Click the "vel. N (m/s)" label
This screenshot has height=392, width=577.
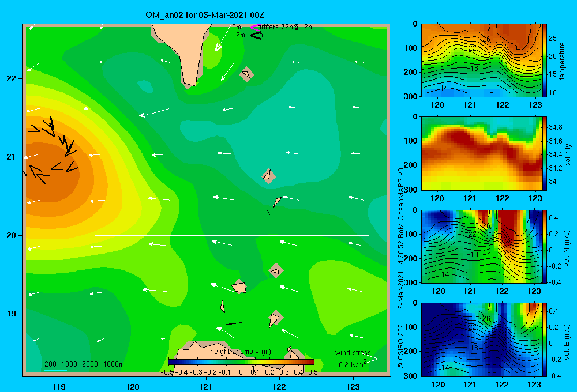(567, 248)
